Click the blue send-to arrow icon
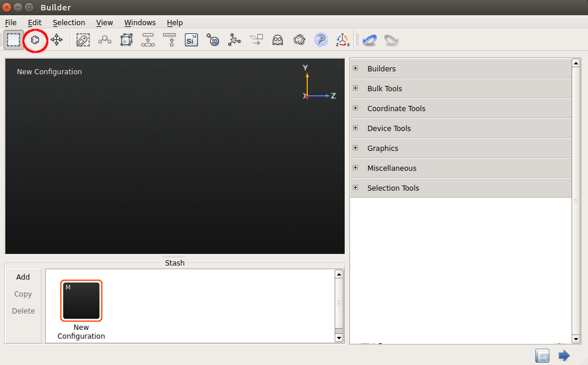Viewport: 588px width, 365px height. (x=564, y=355)
